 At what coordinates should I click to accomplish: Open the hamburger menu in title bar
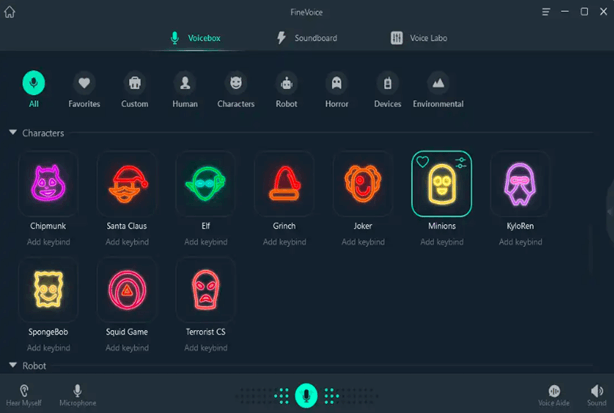pyautogui.click(x=545, y=12)
